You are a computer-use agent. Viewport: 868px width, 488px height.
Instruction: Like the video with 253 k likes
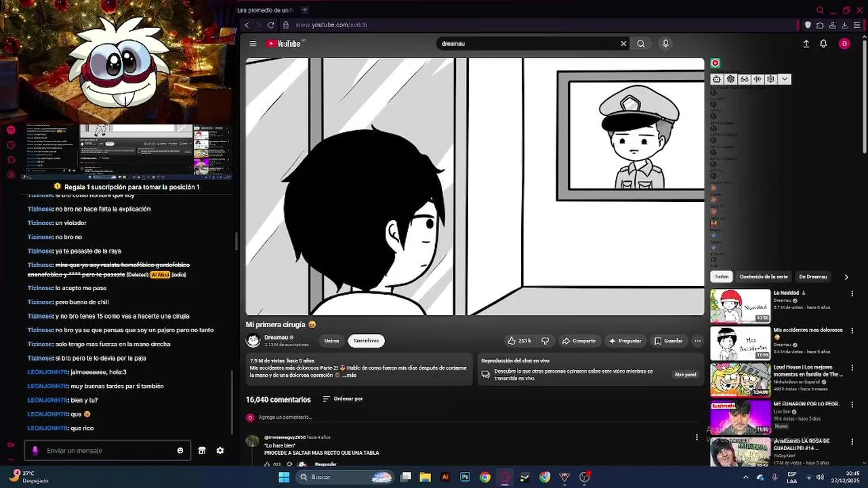pos(520,341)
